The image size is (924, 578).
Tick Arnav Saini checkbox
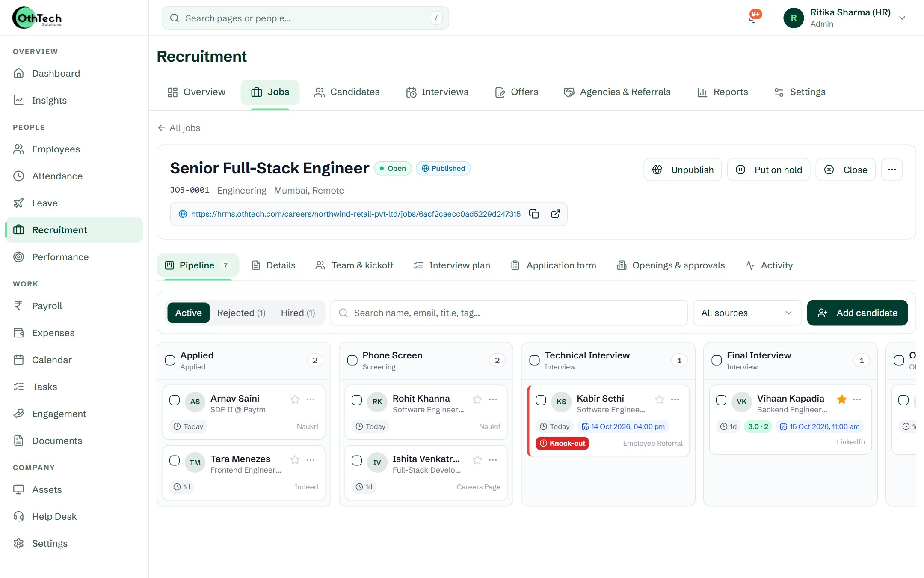[x=175, y=400]
